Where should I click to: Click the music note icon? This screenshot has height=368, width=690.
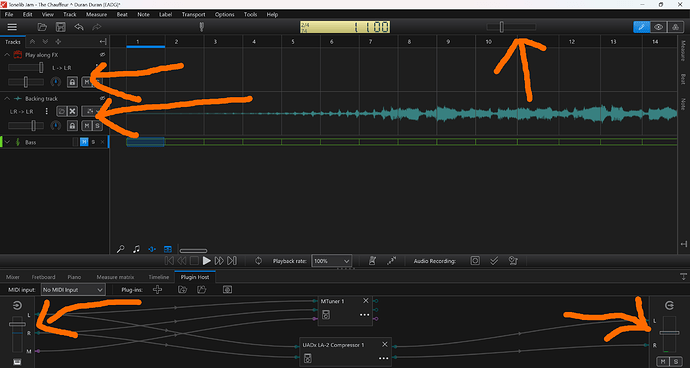pos(136,250)
